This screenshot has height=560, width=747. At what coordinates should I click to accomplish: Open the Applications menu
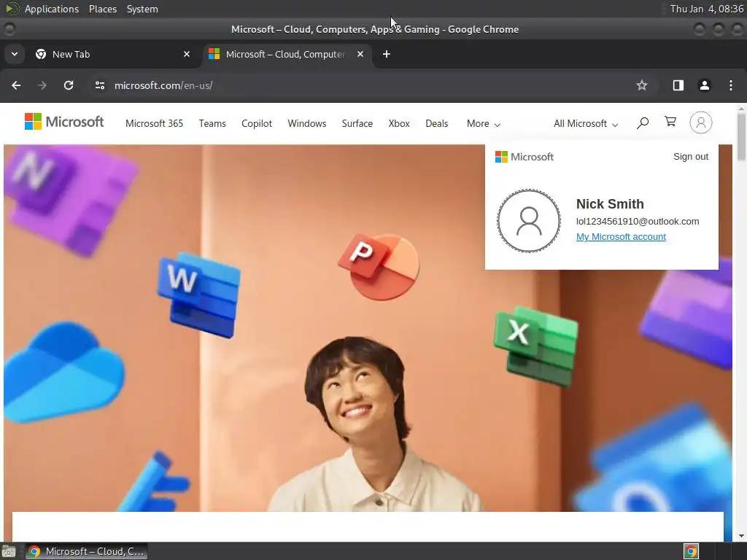point(52,9)
